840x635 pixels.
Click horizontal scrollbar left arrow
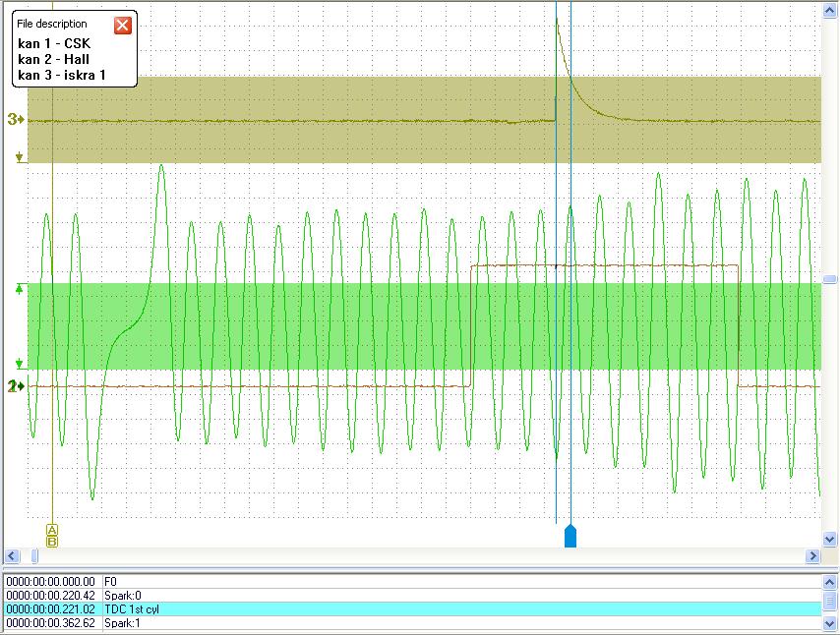pos(12,555)
